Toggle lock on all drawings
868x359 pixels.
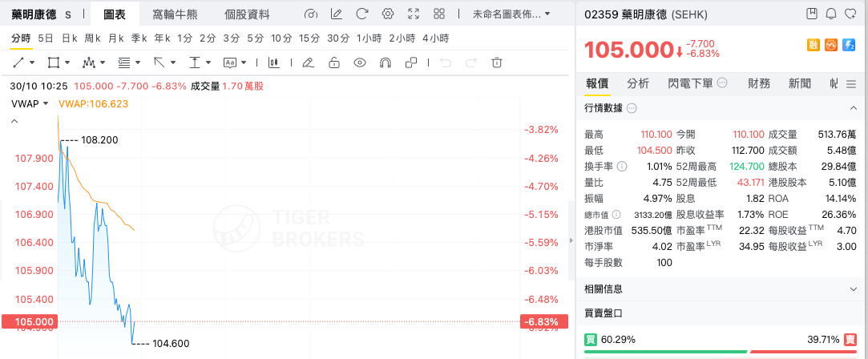pyautogui.click(x=334, y=63)
